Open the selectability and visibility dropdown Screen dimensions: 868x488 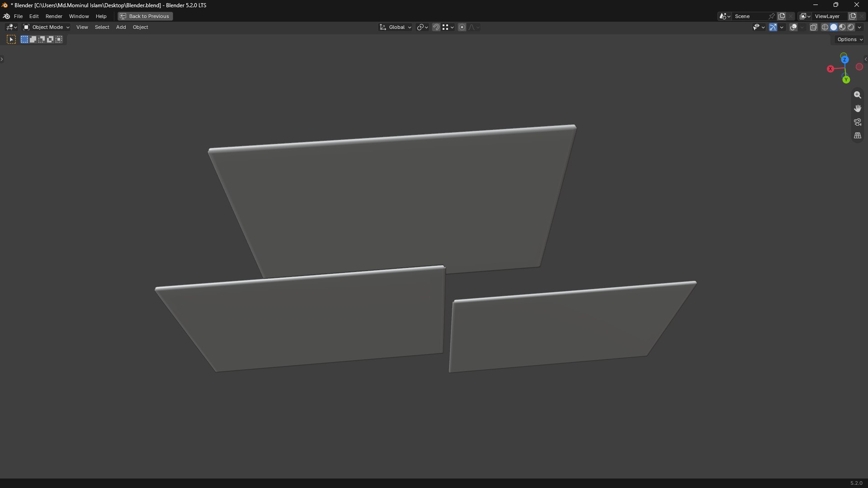pos(759,27)
